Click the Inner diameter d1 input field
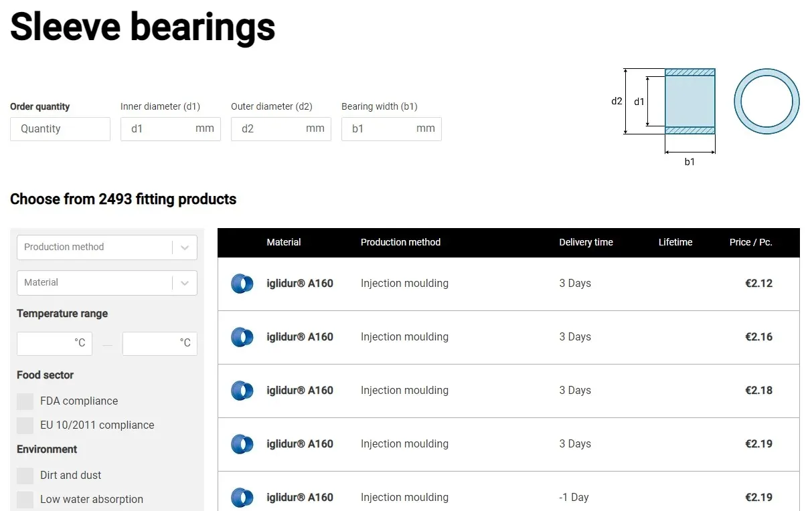812x511 pixels. click(161, 129)
